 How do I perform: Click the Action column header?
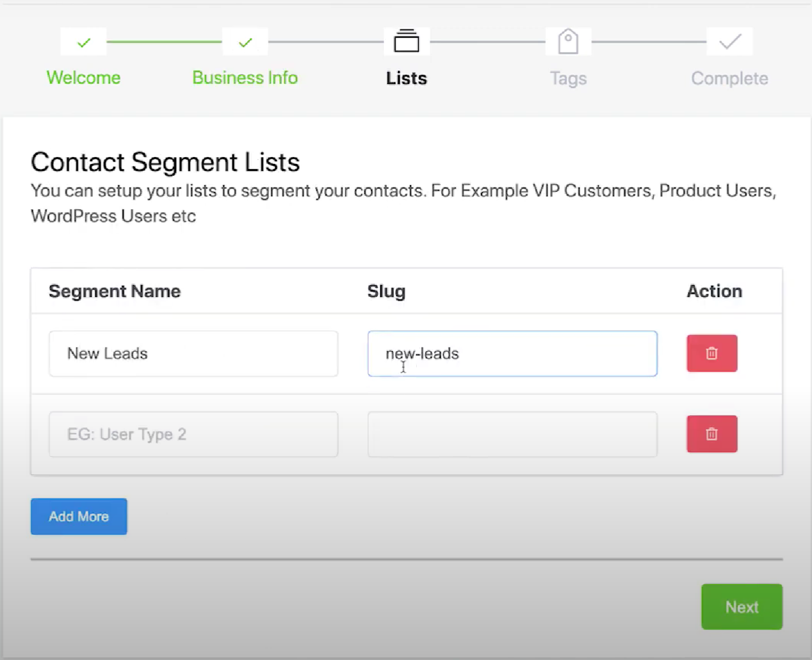(x=714, y=291)
